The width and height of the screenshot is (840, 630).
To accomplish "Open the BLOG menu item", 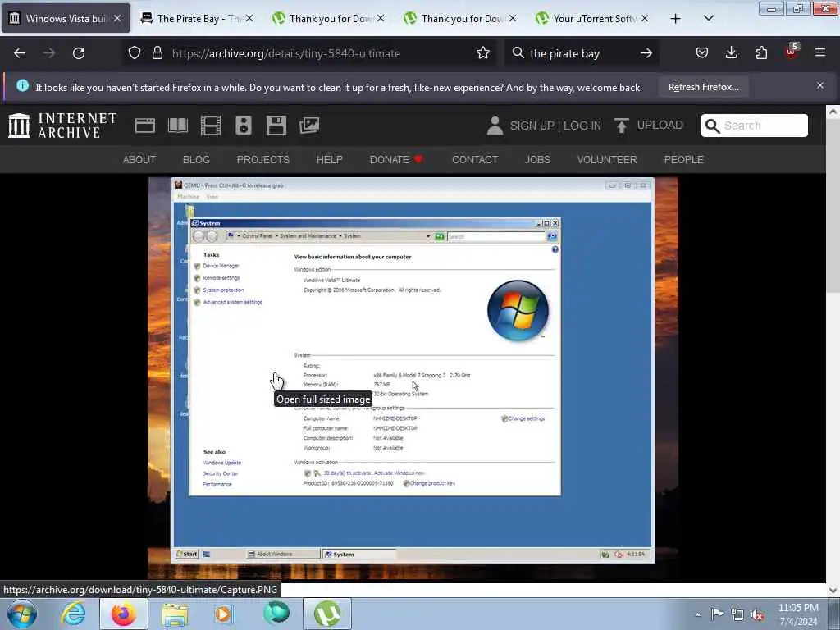I will click(196, 160).
